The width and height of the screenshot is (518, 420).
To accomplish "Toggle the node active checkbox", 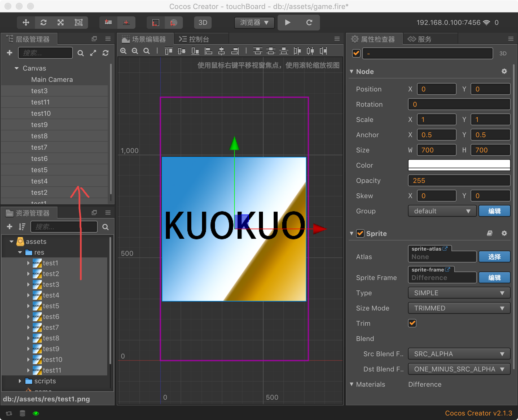I will click(x=356, y=53).
